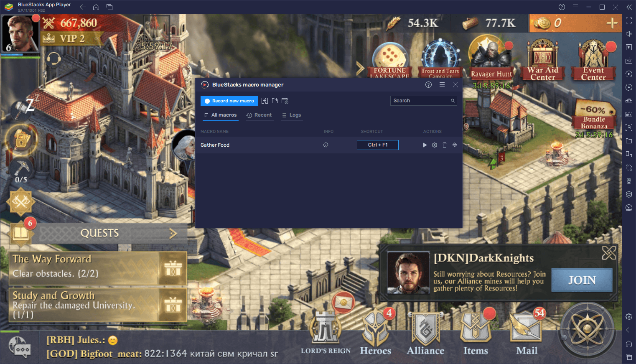Open Bundle Bonanza -60% offer
The image size is (636, 364).
coord(594,115)
